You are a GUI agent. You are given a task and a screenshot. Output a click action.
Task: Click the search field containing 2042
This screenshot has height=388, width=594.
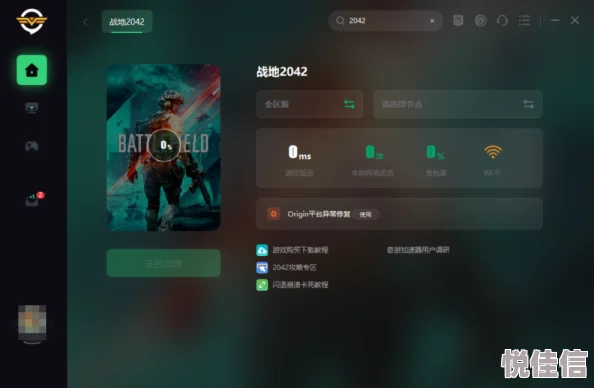385,20
